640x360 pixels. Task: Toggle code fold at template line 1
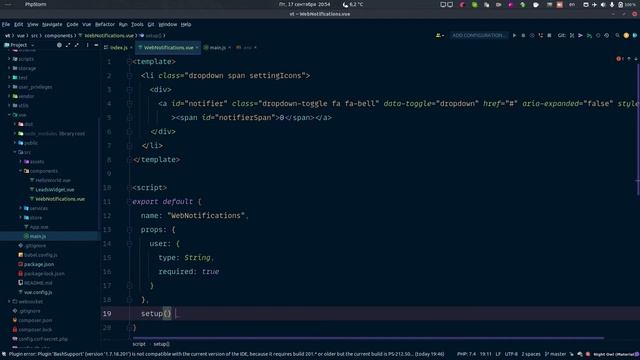coord(129,62)
